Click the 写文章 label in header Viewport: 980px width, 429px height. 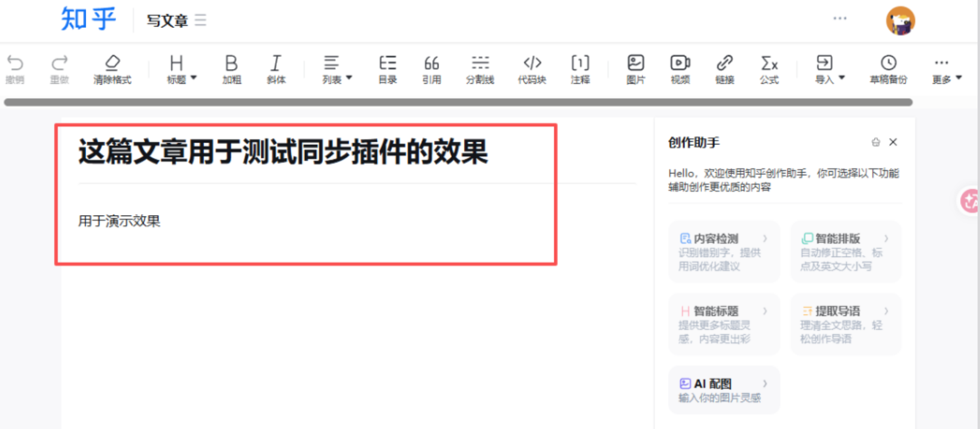click(167, 20)
